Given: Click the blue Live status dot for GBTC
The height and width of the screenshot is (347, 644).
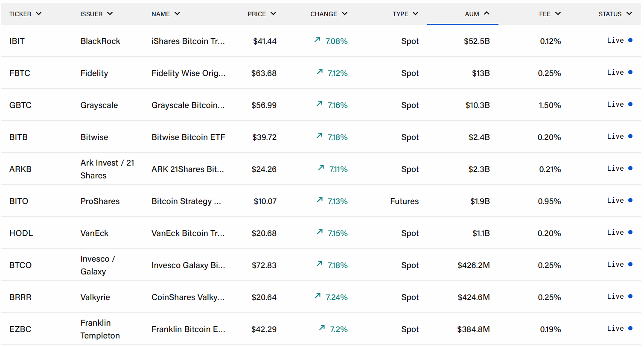Looking at the screenshot, I should tap(630, 104).
